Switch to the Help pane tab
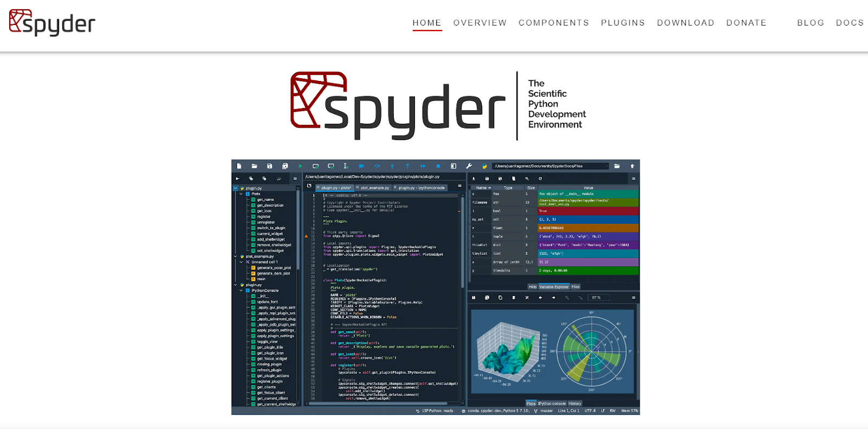This screenshot has width=868, height=429. pyautogui.click(x=533, y=287)
